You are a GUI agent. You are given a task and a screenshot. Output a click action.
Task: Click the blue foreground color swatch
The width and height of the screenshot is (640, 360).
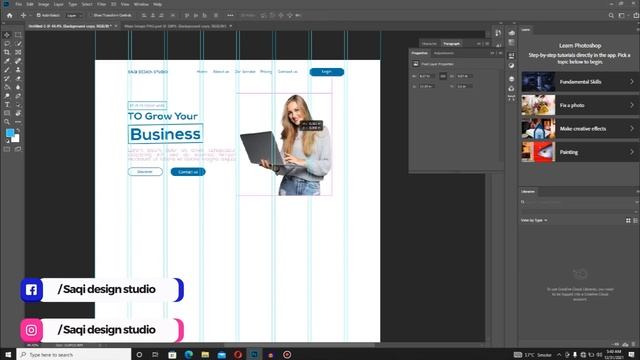point(10,133)
